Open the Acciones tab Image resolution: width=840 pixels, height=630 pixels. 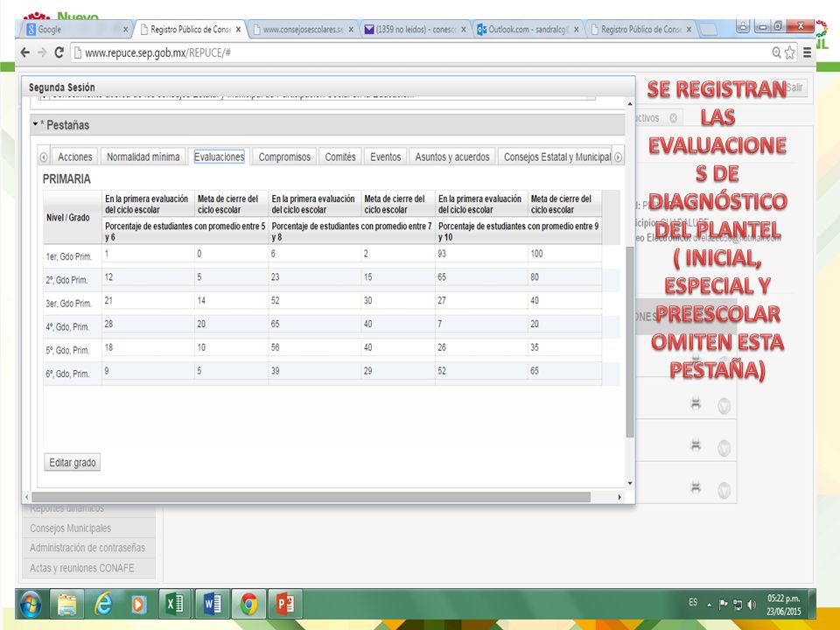tap(75, 157)
